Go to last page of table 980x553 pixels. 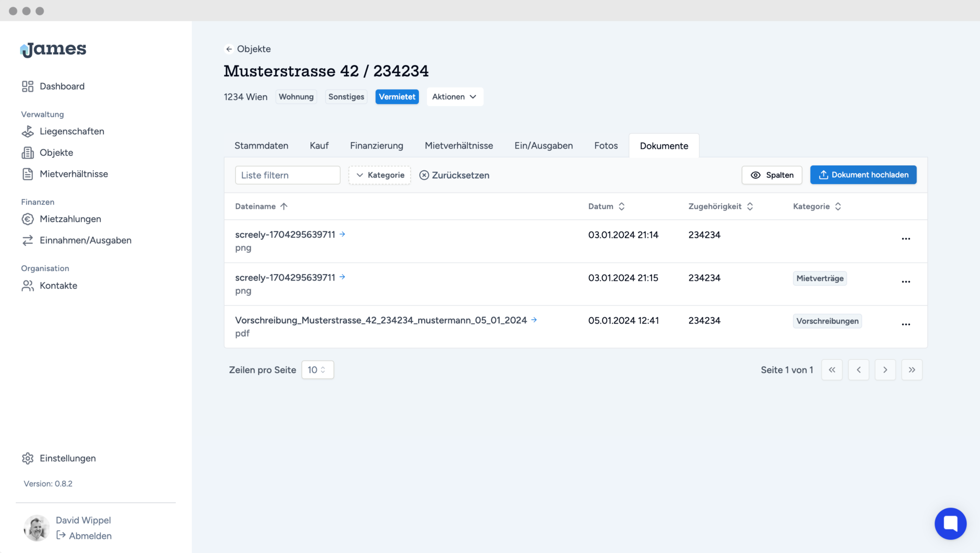pyautogui.click(x=911, y=370)
